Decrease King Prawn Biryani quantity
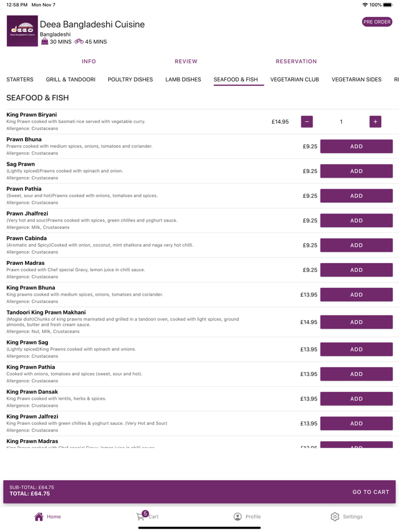Image resolution: width=399 pixels, height=532 pixels. click(x=307, y=121)
